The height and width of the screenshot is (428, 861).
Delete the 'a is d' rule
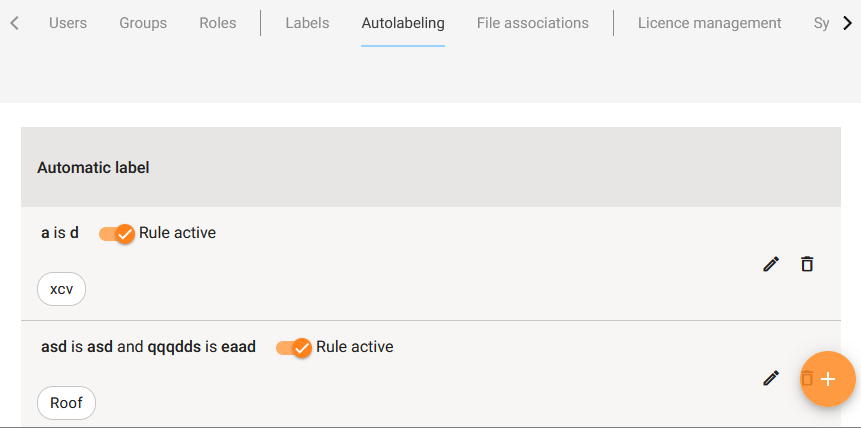807,264
